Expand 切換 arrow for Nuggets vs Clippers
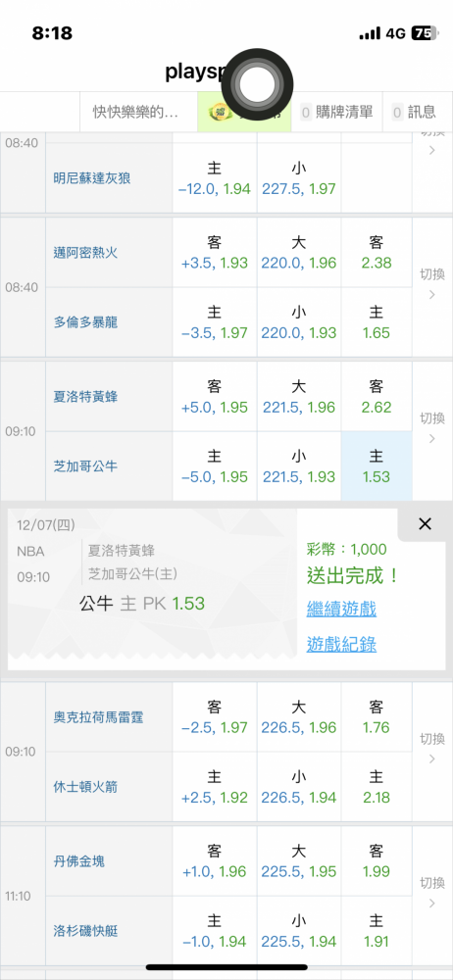The width and height of the screenshot is (453, 980). coord(432,896)
